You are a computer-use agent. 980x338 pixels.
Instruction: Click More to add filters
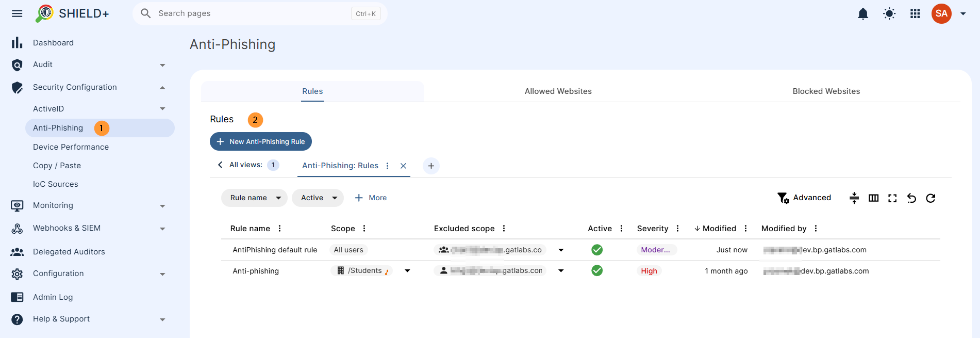coord(371,198)
